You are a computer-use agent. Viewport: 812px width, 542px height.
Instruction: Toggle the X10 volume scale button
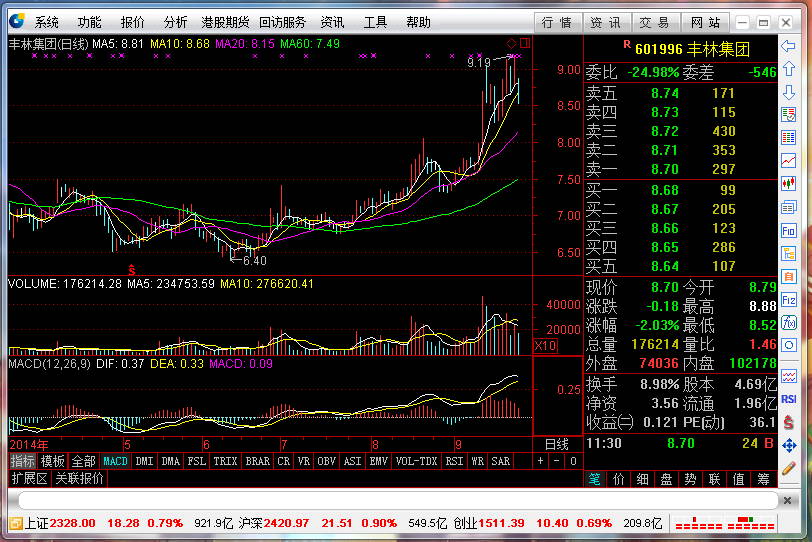546,345
